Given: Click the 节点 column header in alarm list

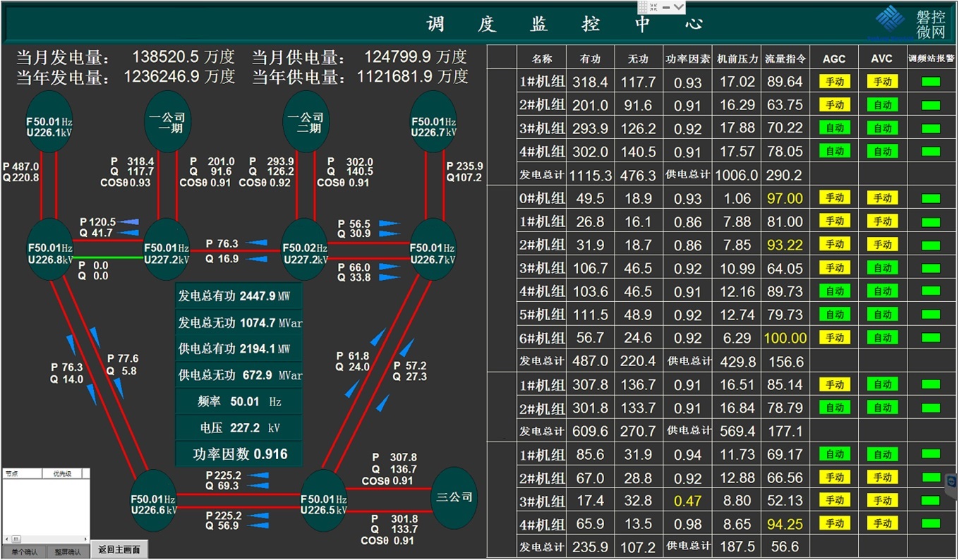Looking at the screenshot, I should [x=22, y=474].
